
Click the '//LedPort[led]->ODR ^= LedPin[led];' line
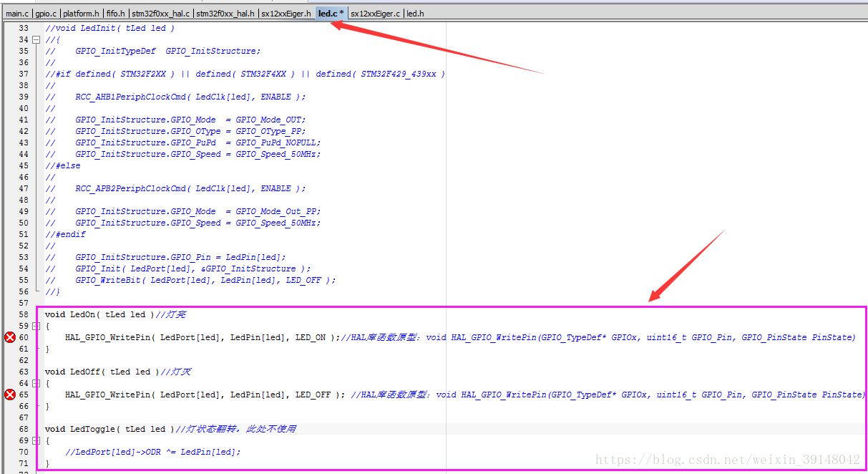point(153,452)
